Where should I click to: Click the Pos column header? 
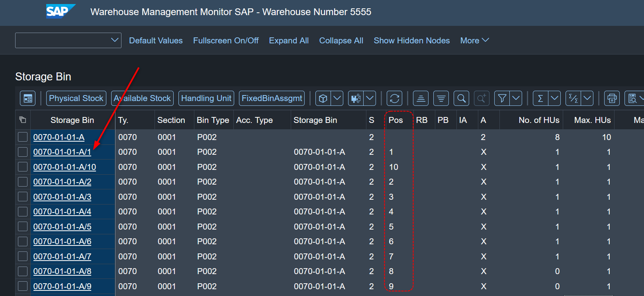tap(395, 120)
